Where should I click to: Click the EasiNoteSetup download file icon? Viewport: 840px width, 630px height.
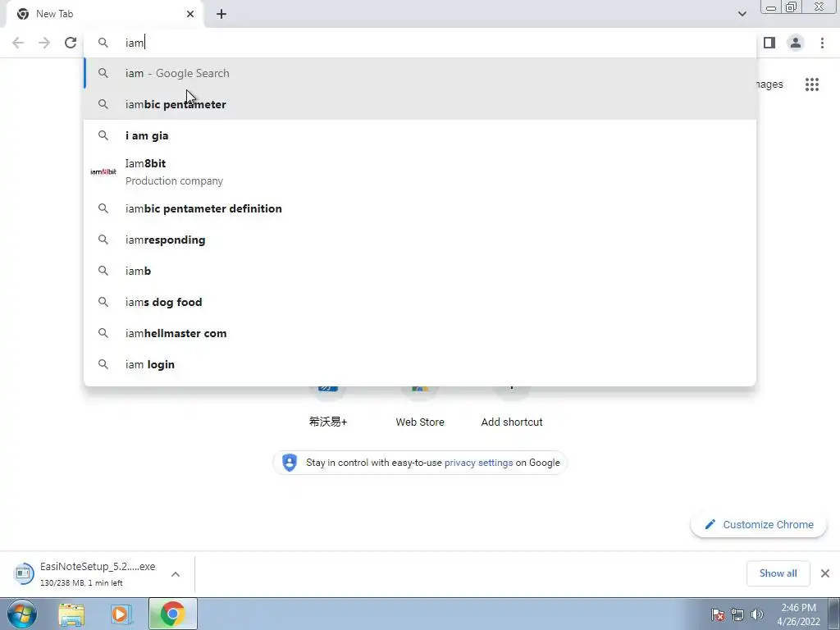pos(23,573)
